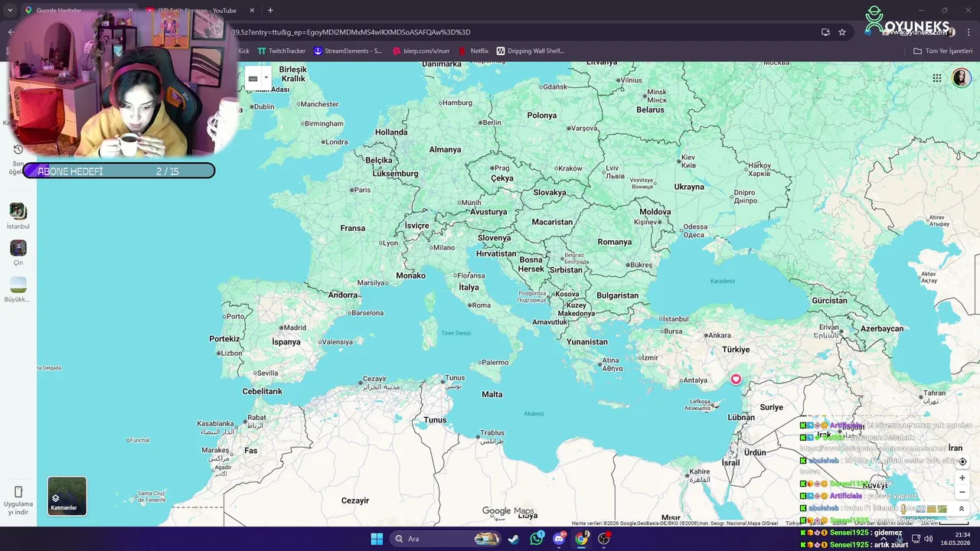Select the Pegman Street View icon
980x551 pixels.
[x=904, y=508]
